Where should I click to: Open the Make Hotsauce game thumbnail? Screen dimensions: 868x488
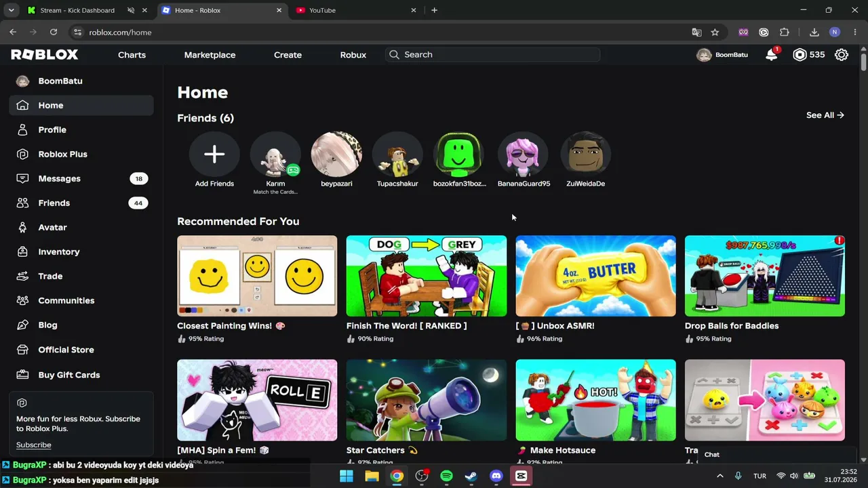pos(595,400)
